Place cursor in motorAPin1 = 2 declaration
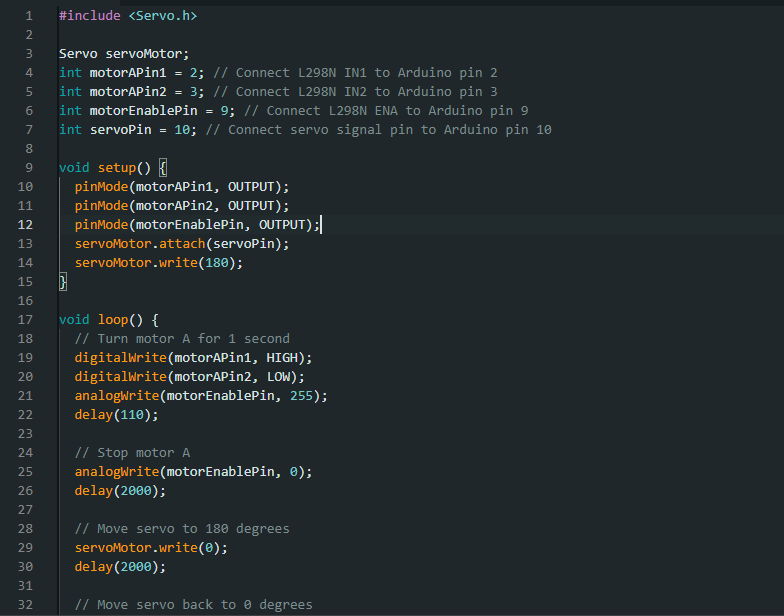Viewport: 784px width, 616px height. point(132,73)
